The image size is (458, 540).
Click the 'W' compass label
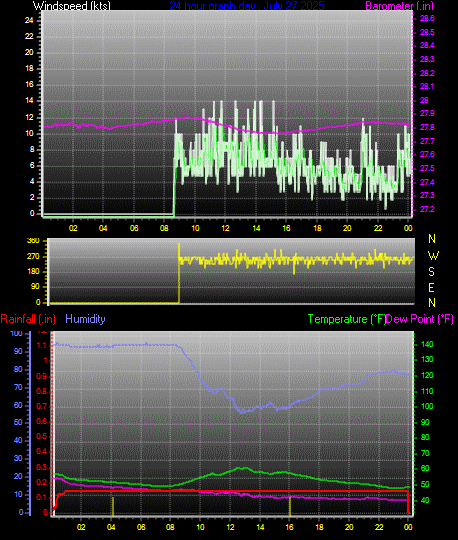[x=433, y=256]
